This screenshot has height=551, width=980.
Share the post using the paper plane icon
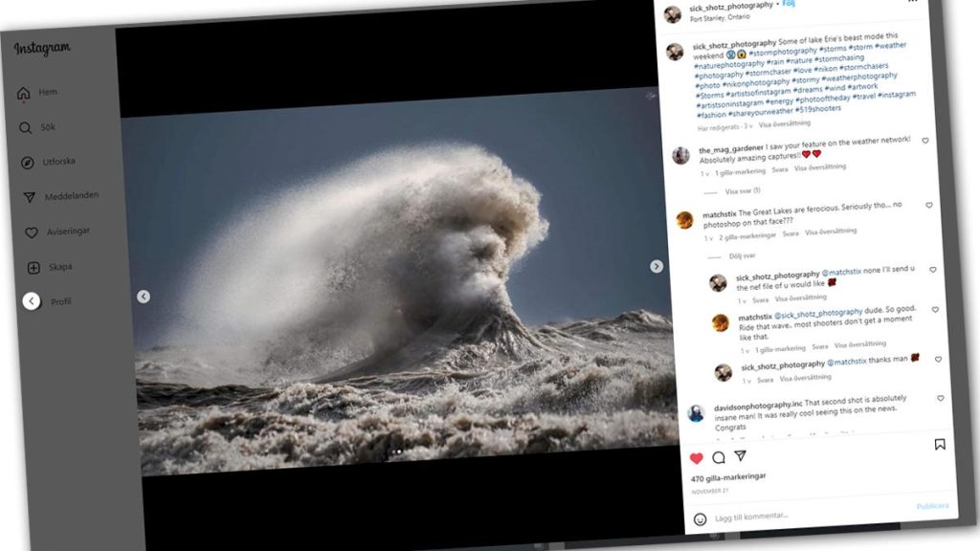click(x=740, y=456)
